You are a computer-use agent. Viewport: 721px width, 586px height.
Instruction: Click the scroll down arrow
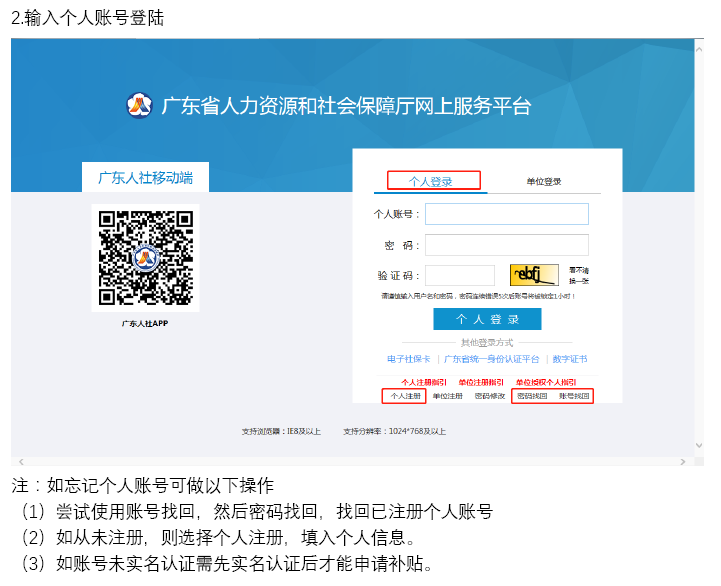click(x=699, y=445)
